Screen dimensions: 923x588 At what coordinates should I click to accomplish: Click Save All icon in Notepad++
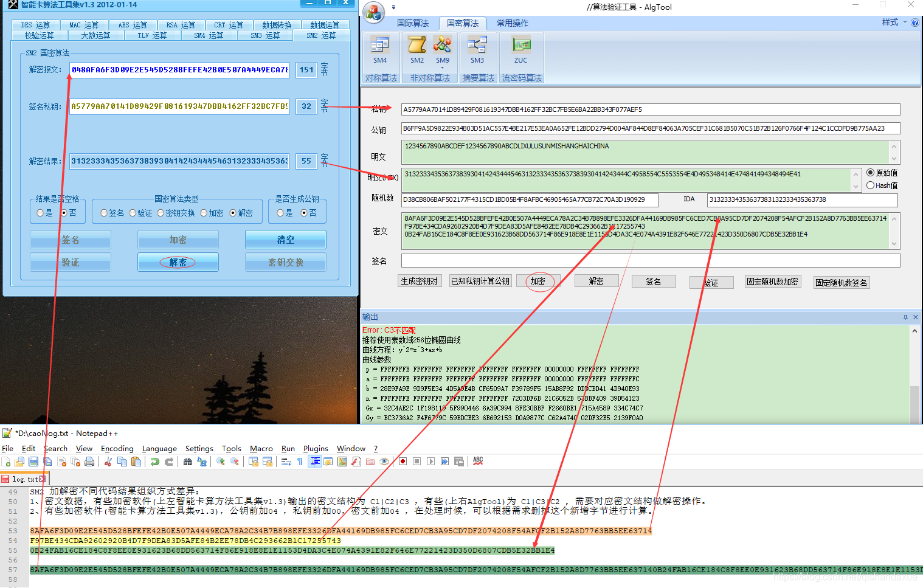[47, 462]
